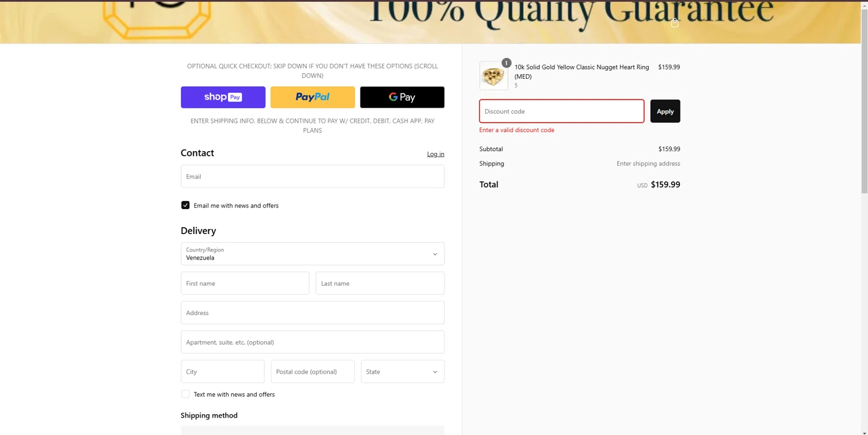Image resolution: width=868 pixels, height=435 pixels.
Task: Click the Discount code field
Action: 562,111
